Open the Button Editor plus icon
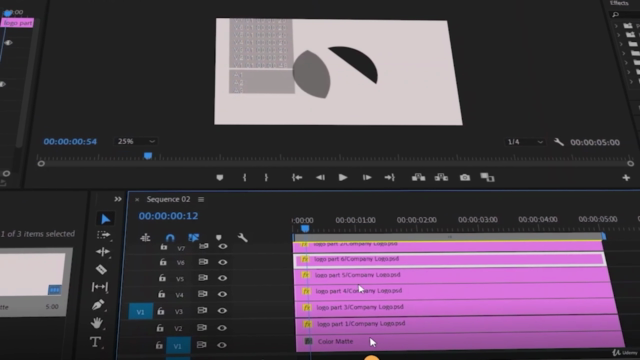This screenshot has height=360, width=640. (x=626, y=178)
